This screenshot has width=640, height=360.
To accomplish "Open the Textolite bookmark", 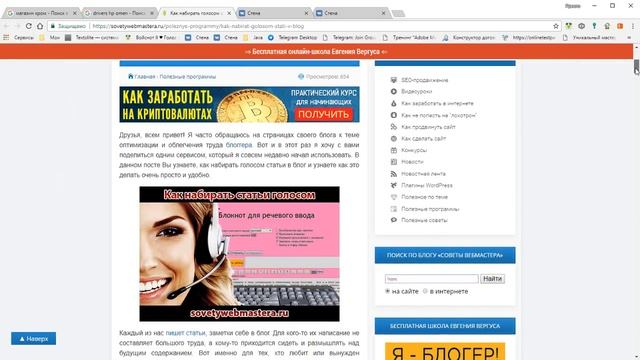I will [x=92, y=38].
